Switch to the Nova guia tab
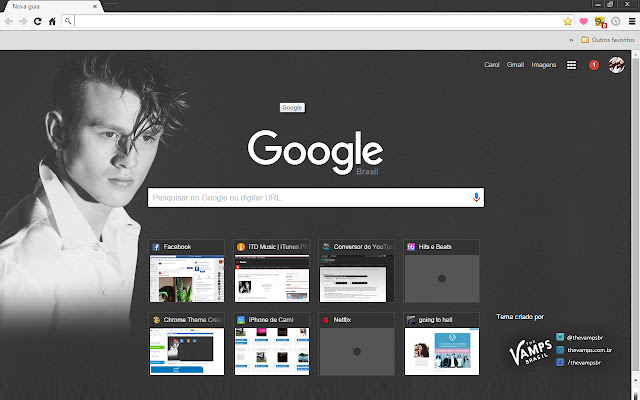 (51, 7)
